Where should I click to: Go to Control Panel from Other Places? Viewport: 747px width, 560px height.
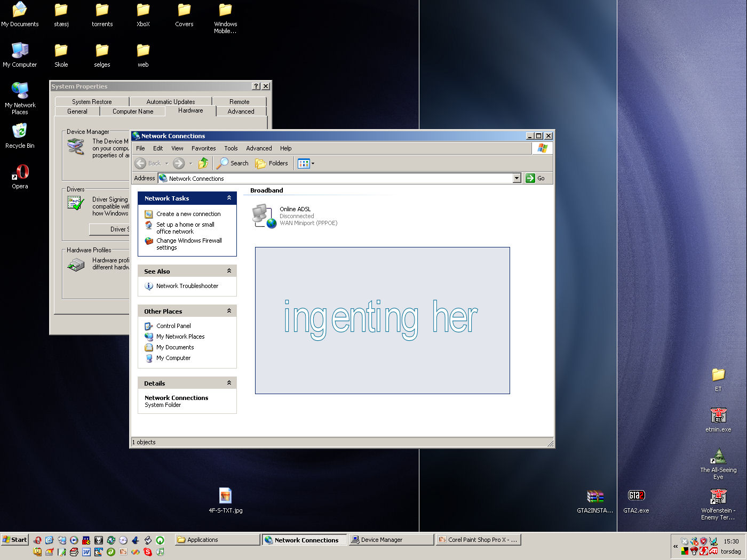point(173,326)
